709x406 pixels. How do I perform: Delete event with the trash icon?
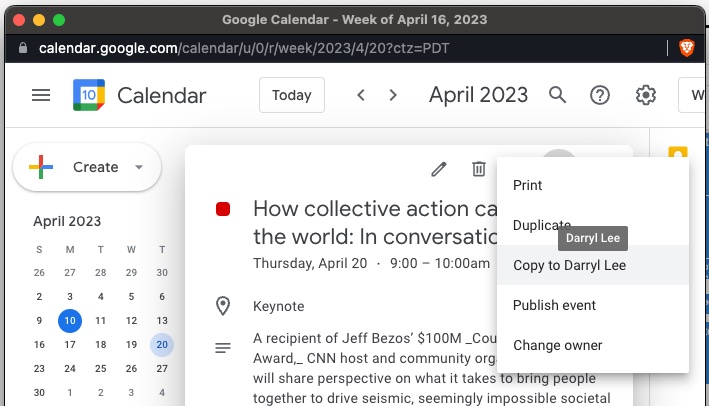(x=479, y=169)
